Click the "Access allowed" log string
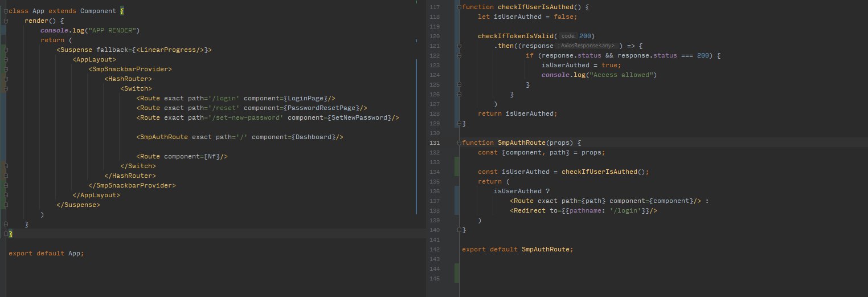Viewport: 868px width, 297px height. [x=621, y=75]
